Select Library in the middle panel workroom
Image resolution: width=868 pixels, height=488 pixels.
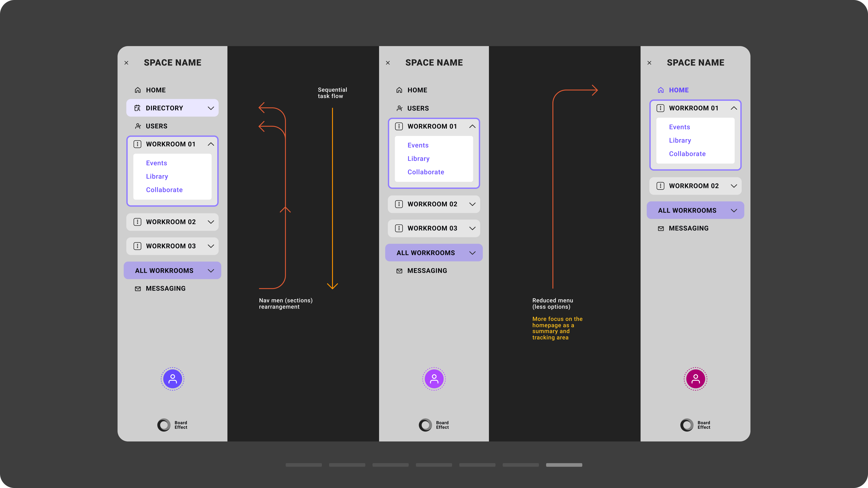click(418, 159)
